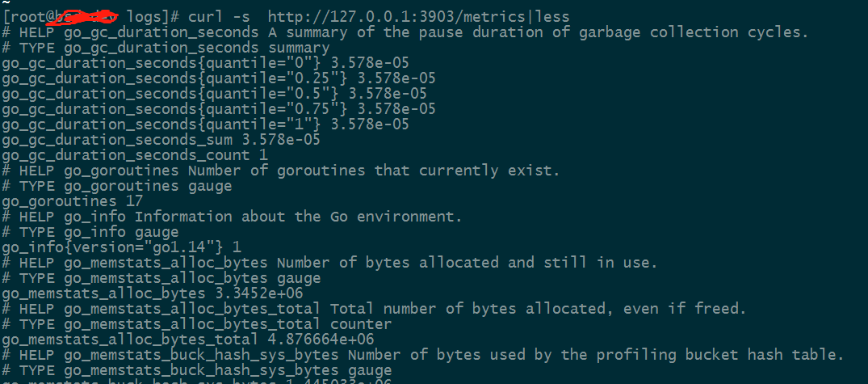The width and height of the screenshot is (868, 384).
Task: Select the HELP go_memstats_buck_hash_sys_bytes comment line
Action: (423, 355)
